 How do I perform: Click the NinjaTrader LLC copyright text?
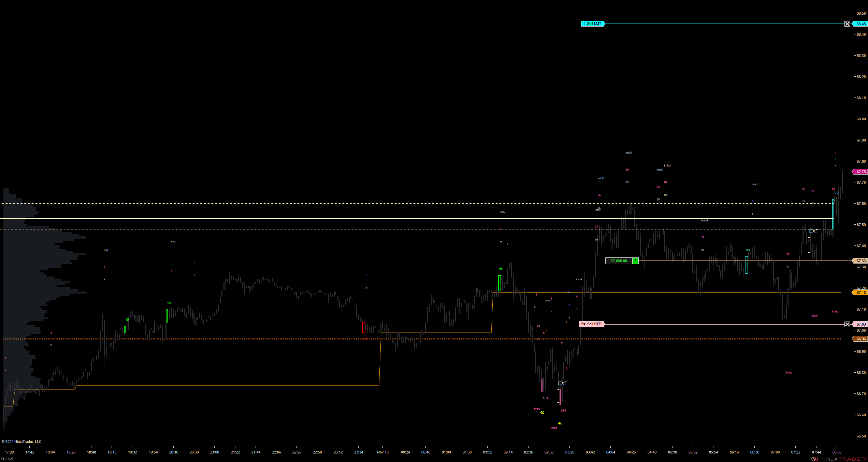(22, 442)
